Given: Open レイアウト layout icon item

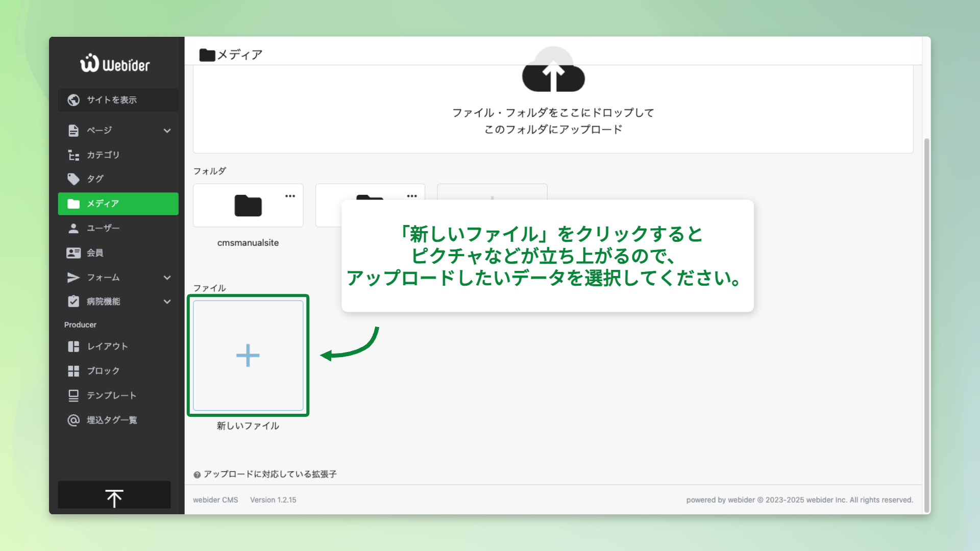Looking at the screenshot, I should click(x=73, y=346).
